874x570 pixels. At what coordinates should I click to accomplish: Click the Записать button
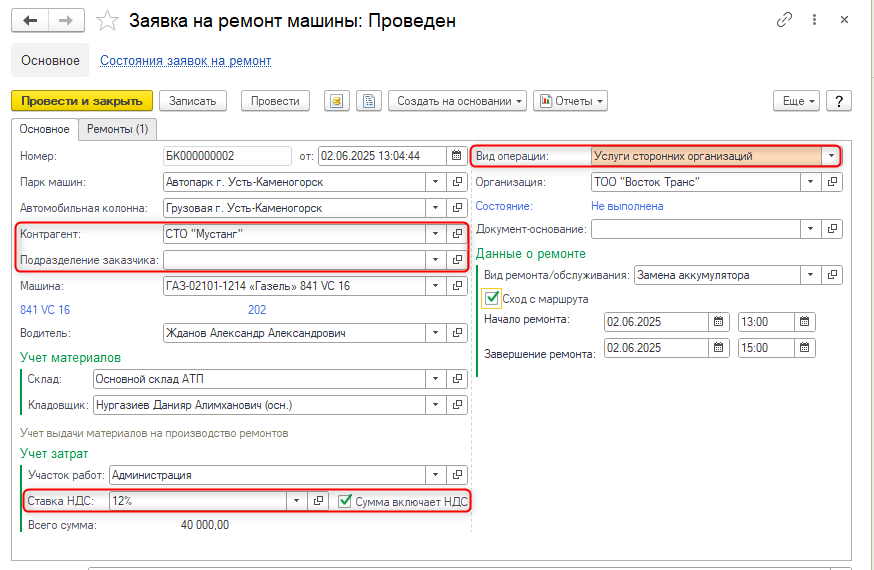[193, 101]
